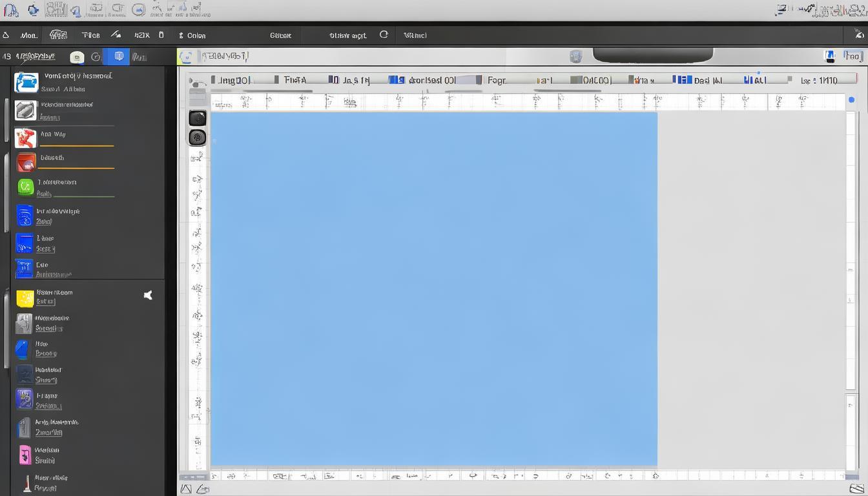The width and height of the screenshot is (868, 496).
Task: Switch to the "Fogr" tab above ruler
Action: point(497,81)
